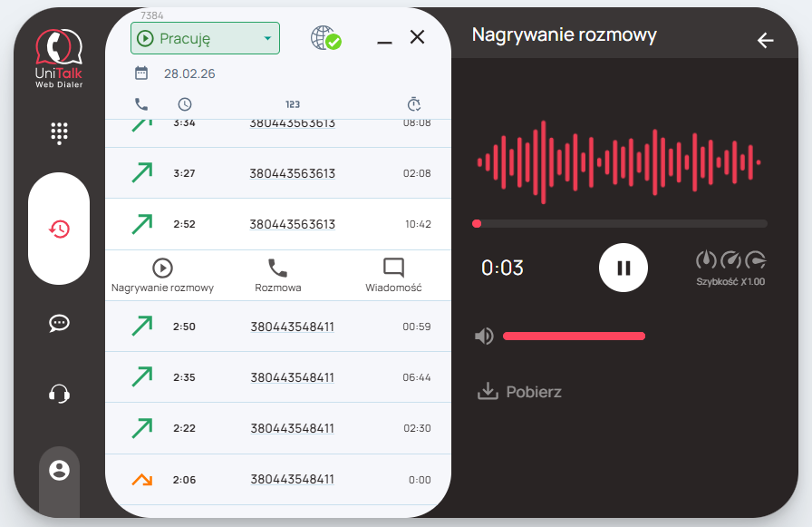Screen dimensions: 812x527
Task: Select the fastest playback speed gauge
Action: [x=756, y=260]
